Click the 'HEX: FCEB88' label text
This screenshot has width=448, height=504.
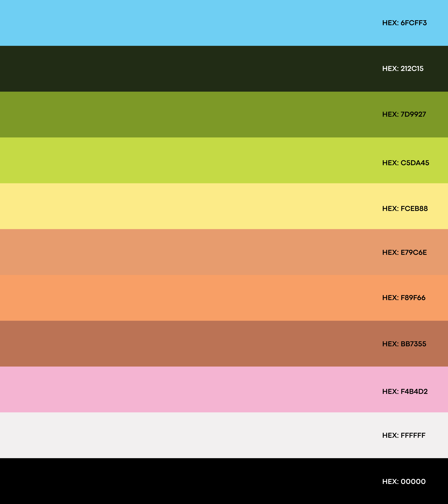(x=405, y=209)
